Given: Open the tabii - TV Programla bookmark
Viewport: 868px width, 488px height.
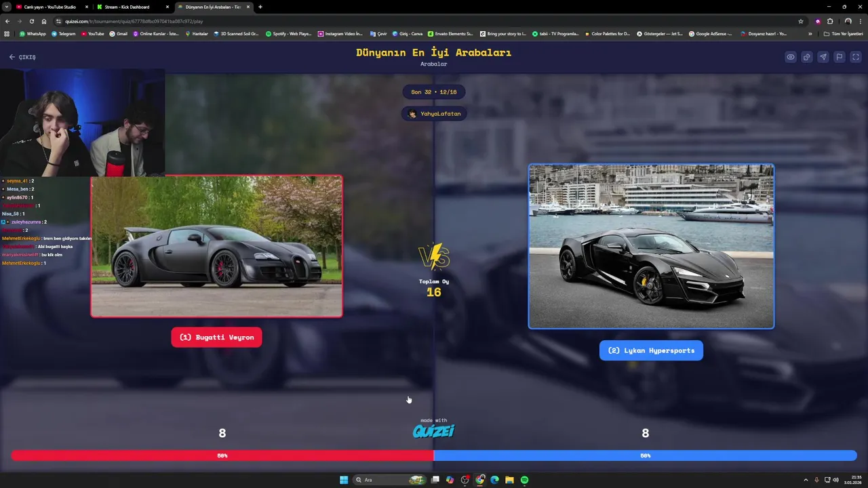Looking at the screenshot, I should [555, 34].
